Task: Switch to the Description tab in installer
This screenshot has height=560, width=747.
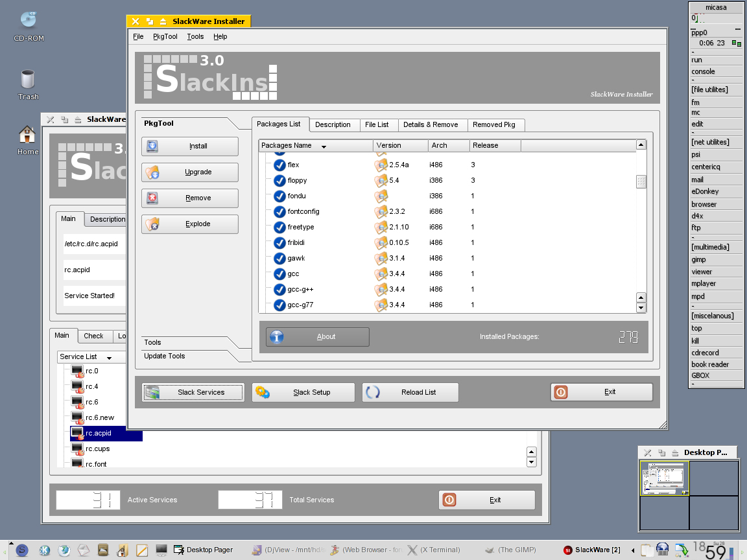Action: click(x=333, y=124)
